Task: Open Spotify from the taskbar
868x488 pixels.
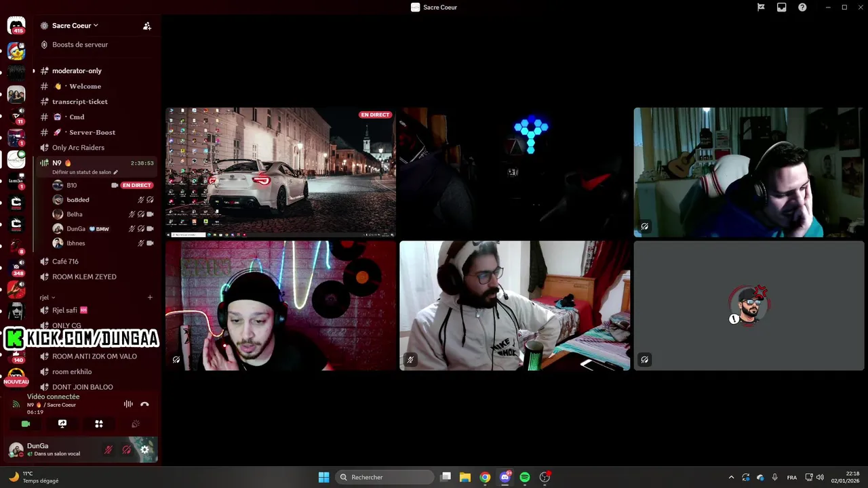Action: click(525, 477)
